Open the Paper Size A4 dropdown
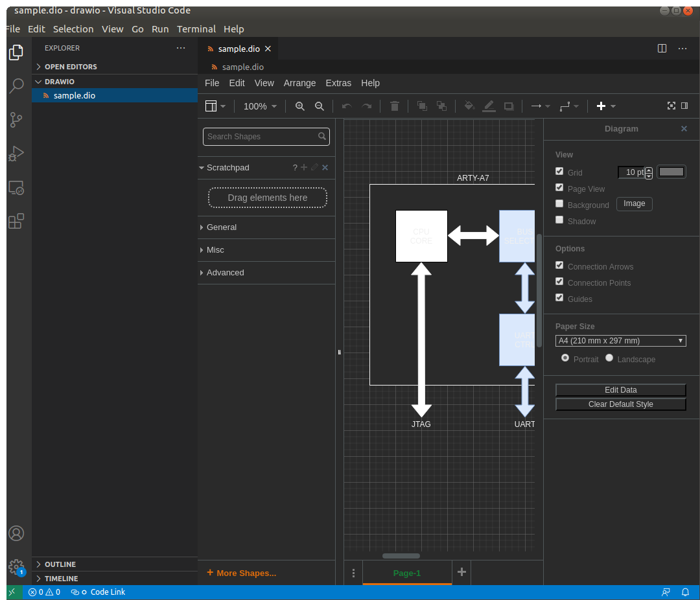Image resolution: width=700 pixels, height=600 pixels. [x=620, y=341]
